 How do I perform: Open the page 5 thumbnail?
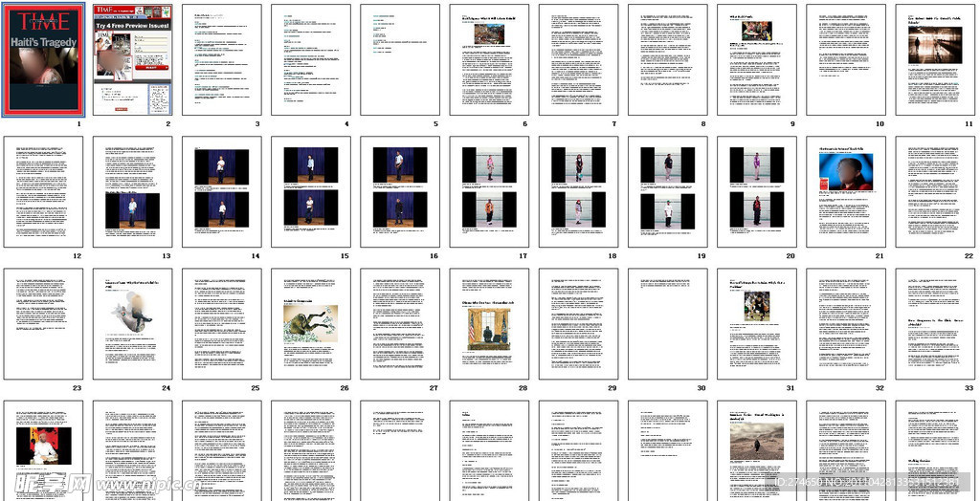(x=400, y=60)
